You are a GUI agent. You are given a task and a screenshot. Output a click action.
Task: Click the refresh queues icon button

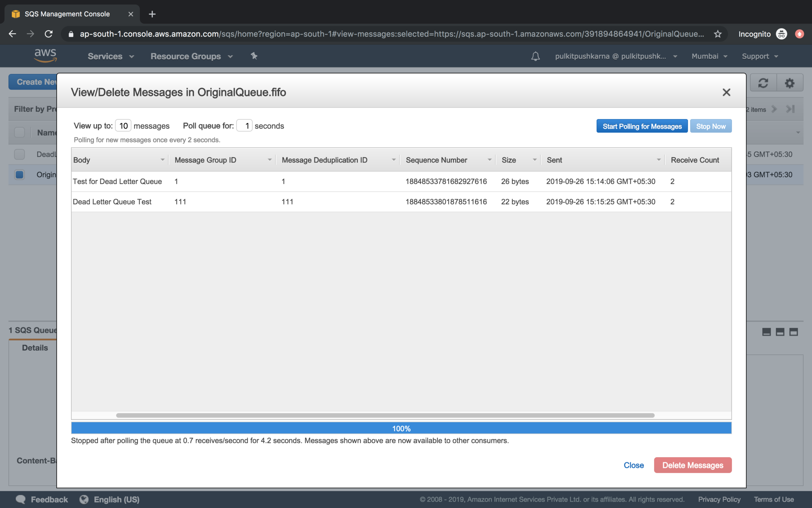763,82
